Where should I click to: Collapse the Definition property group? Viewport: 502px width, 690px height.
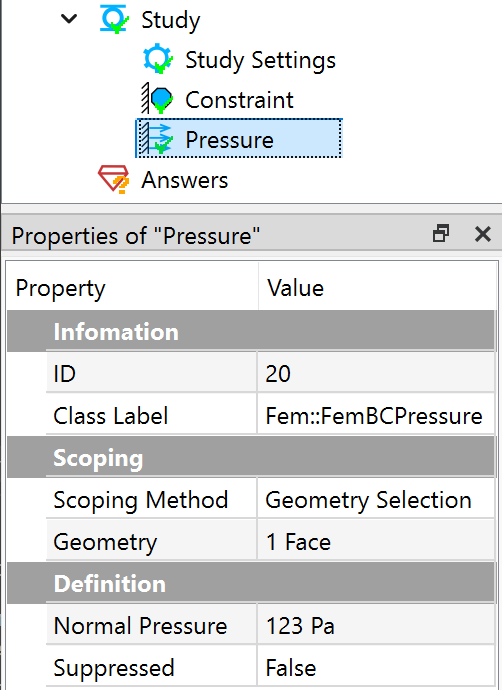point(251,584)
